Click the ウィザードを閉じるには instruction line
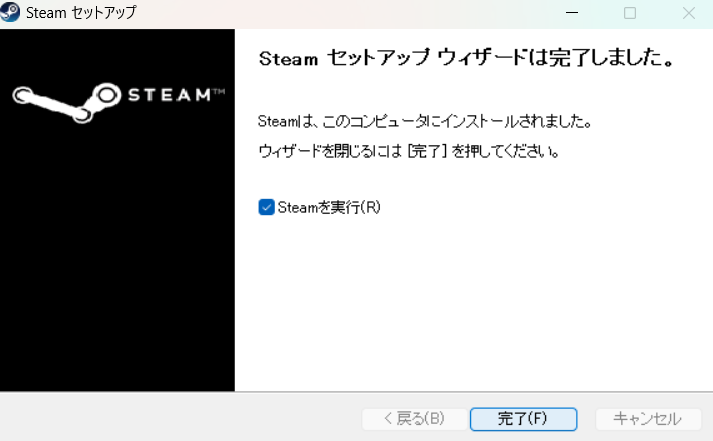Viewport: 713px width, 441px height. [409, 151]
